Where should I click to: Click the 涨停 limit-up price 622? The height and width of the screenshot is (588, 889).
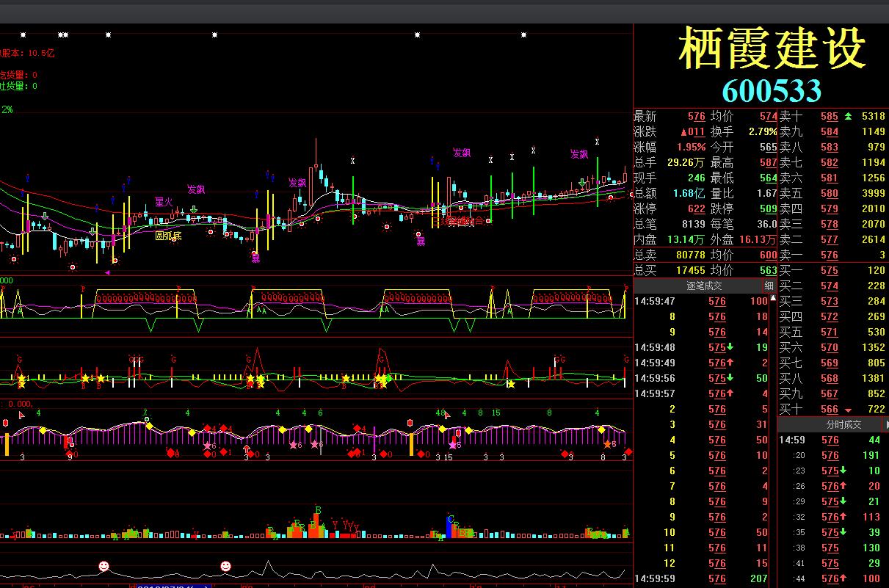pos(697,208)
